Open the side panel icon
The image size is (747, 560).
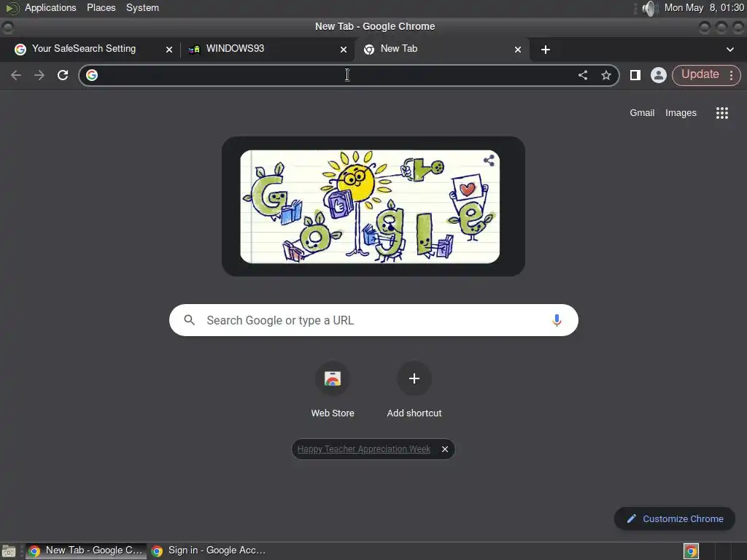point(635,75)
